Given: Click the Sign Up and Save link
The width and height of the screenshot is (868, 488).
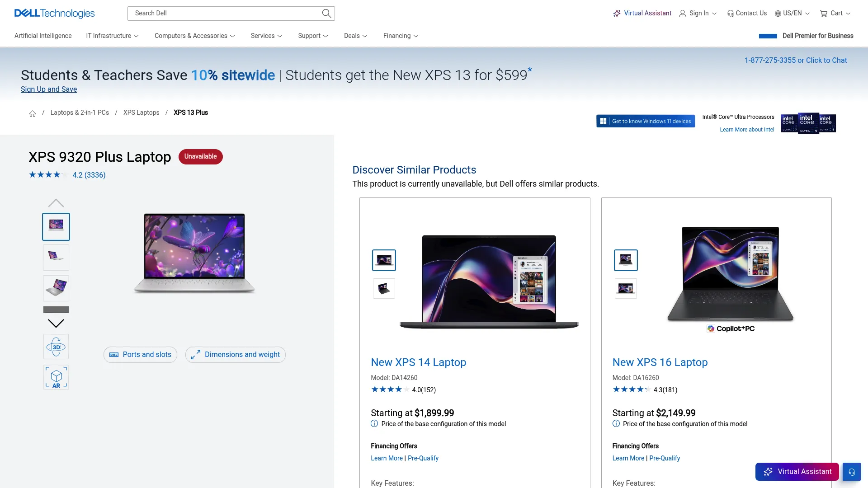Looking at the screenshot, I should point(49,89).
